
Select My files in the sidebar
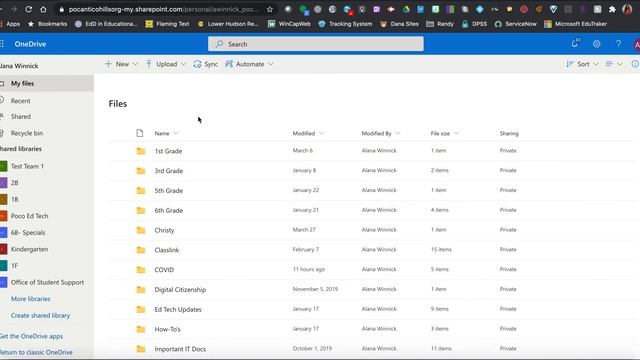point(47,83)
